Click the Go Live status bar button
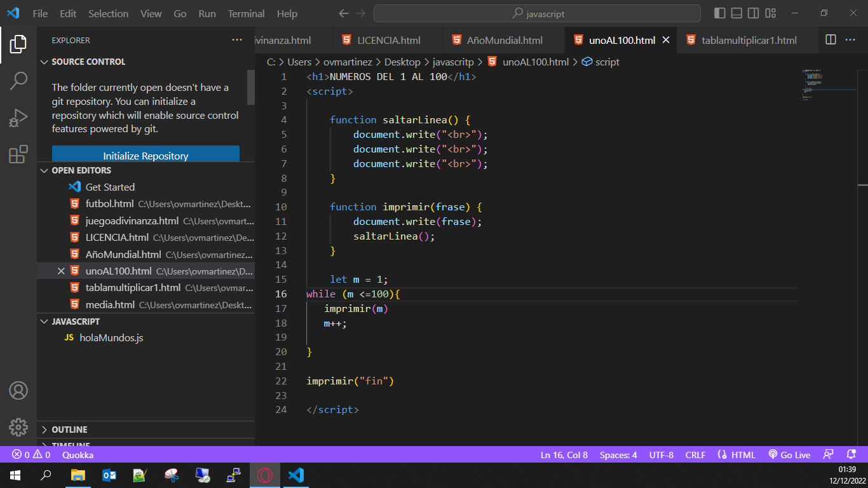 [x=789, y=455]
